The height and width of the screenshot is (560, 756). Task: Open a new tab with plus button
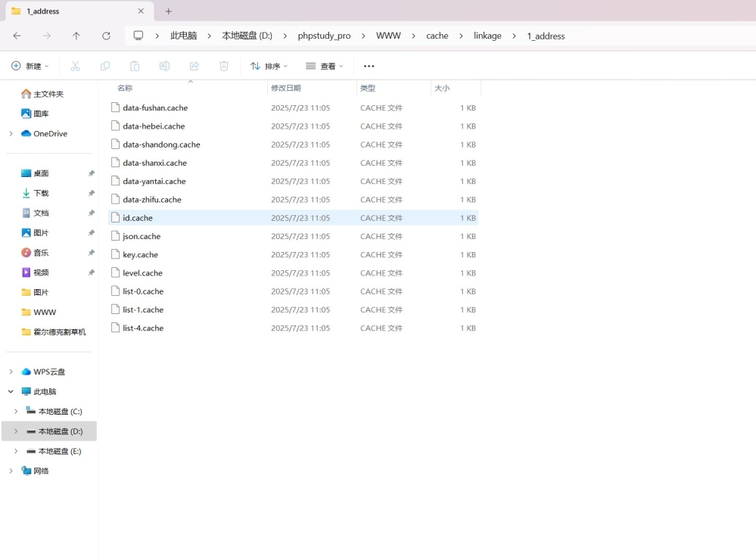[x=168, y=11]
